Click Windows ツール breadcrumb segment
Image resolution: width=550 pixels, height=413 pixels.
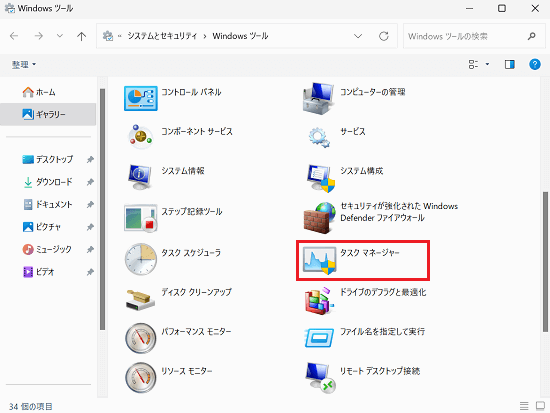pyautogui.click(x=240, y=36)
